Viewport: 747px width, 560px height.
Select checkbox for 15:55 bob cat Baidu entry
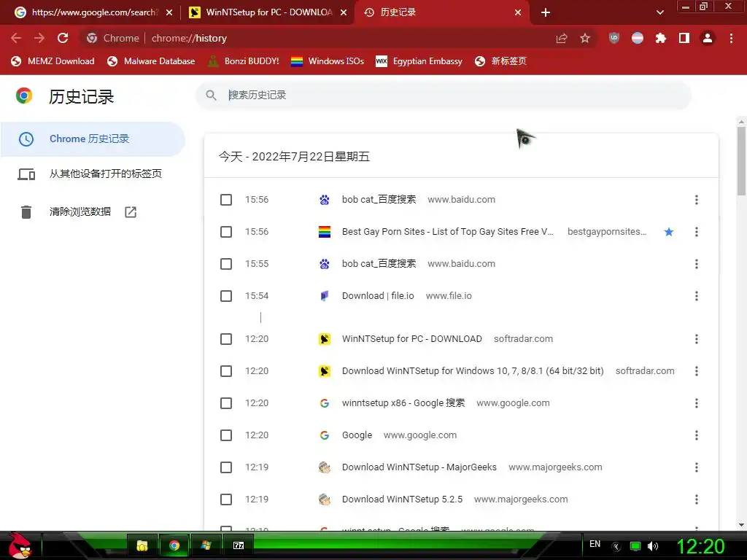pyautogui.click(x=226, y=264)
